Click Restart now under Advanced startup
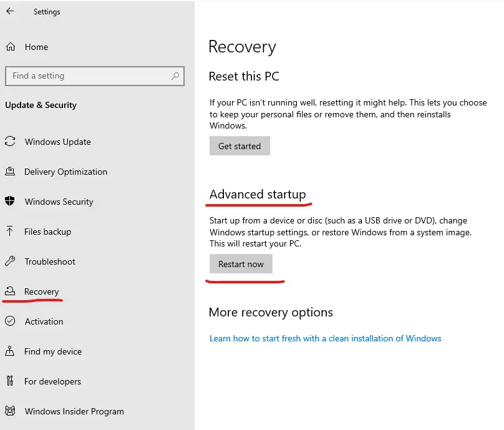 241,264
